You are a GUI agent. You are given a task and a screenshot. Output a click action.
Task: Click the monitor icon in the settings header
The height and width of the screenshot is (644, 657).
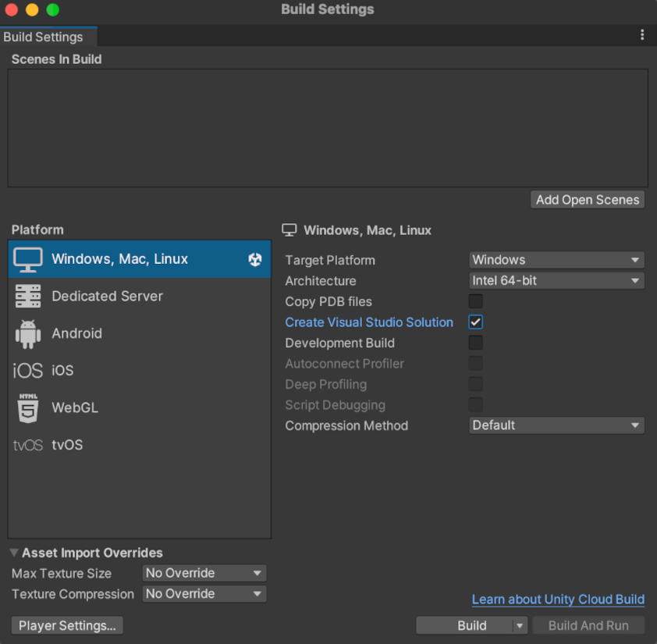(289, 229)
